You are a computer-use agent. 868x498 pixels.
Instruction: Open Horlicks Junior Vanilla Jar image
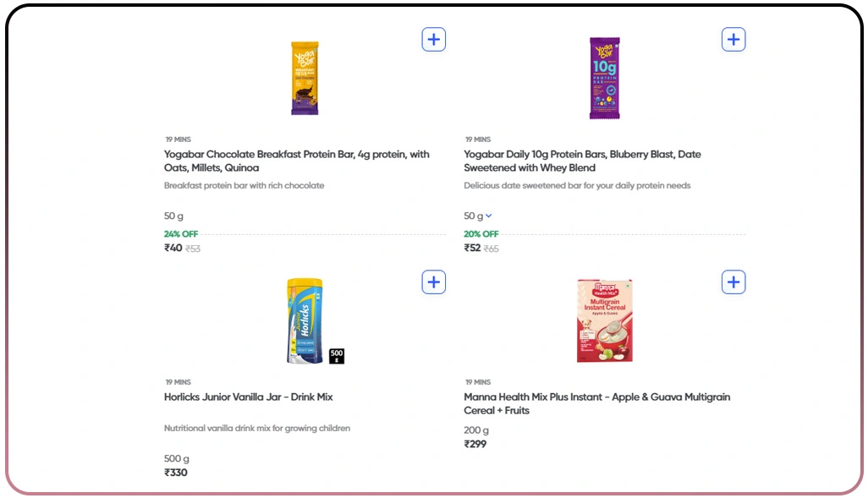(306, 321)
